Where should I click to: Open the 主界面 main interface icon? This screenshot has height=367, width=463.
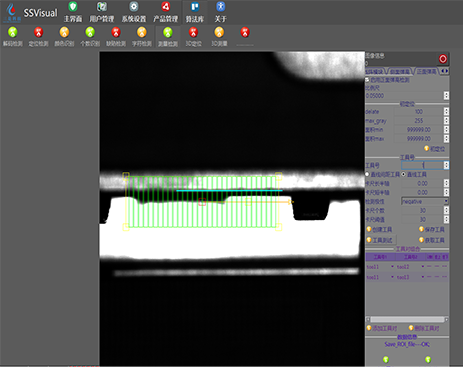coord(73,12)
